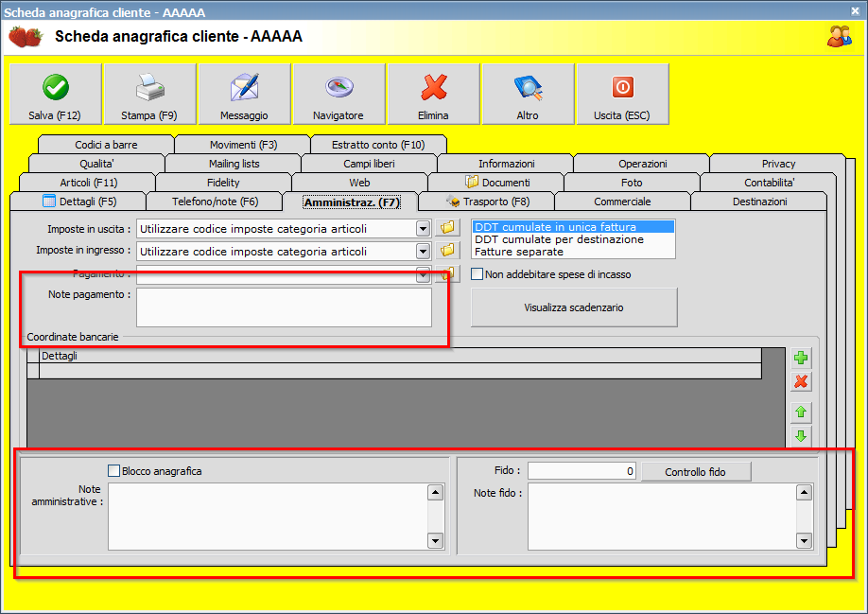Switch to the Movimenti (F3) tab
The height and width of the screenshot is (614, 868).
243,145
